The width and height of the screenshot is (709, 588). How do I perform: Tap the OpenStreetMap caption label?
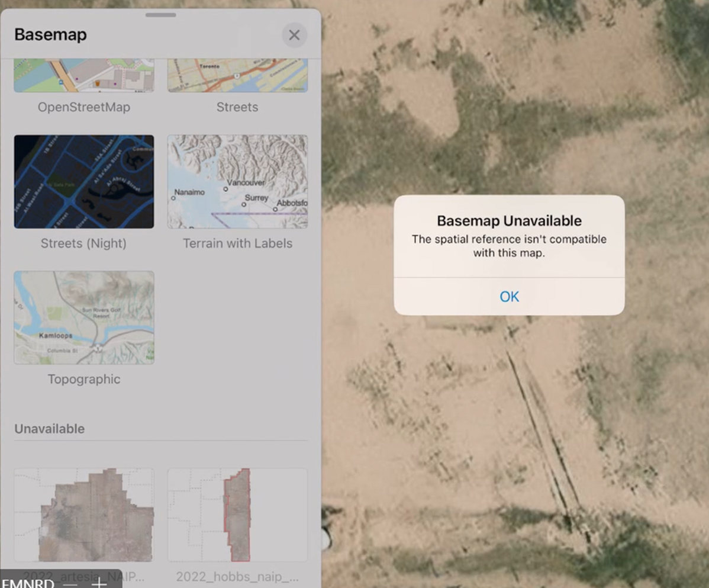[83, 107]
